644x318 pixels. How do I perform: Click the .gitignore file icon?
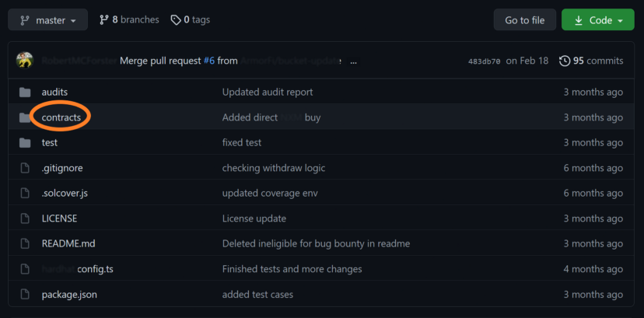(x=24, y=168)
